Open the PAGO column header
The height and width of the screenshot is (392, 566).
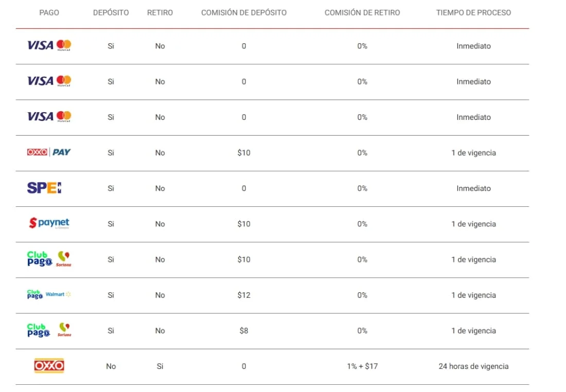point(49,12)
